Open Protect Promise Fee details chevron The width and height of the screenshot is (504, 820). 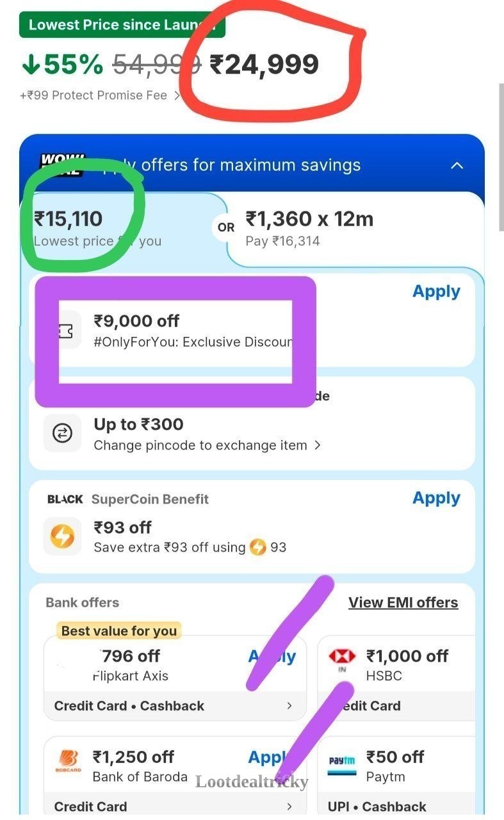177,95
